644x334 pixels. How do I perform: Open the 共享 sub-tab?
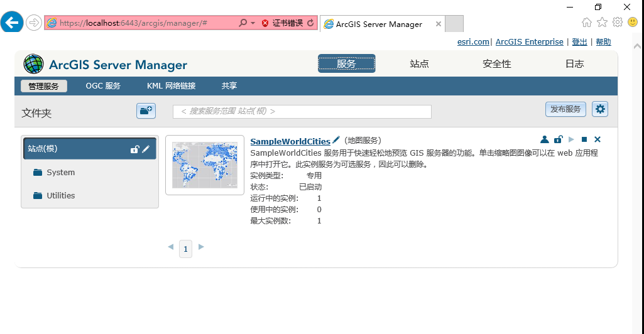(229, 86)
